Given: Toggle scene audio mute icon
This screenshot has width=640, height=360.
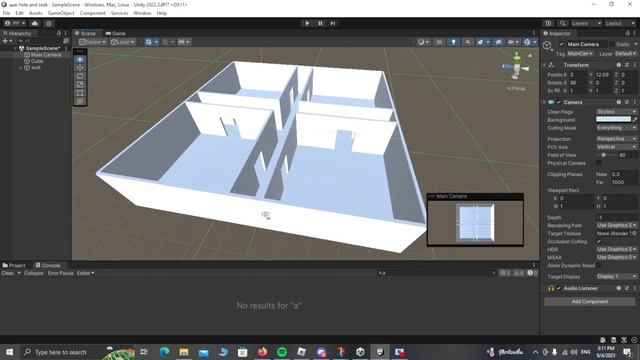Looking at the screenshot, I should pyautogui.click(x=468, y=42).
